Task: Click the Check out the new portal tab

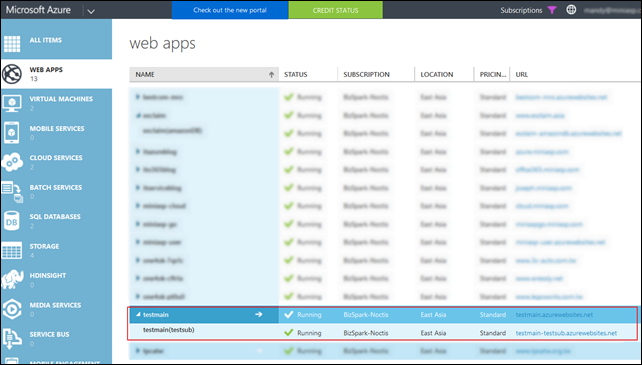Action: tap(230, 10)
